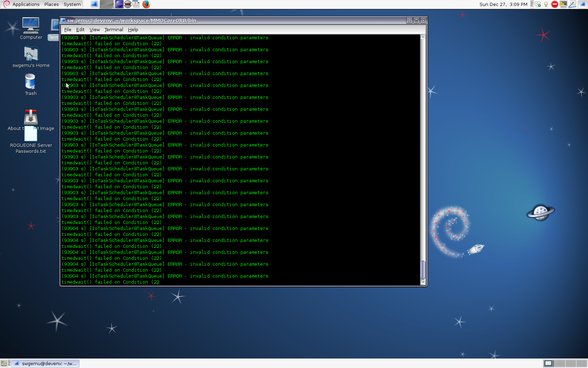Open the Terminal menu

[x=114, y=29]
